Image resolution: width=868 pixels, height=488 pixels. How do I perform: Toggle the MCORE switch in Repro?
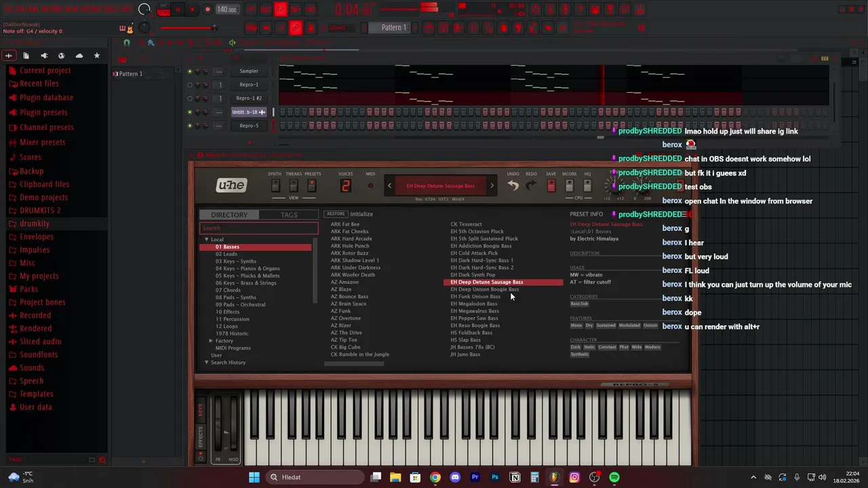(x=569, y=186)
